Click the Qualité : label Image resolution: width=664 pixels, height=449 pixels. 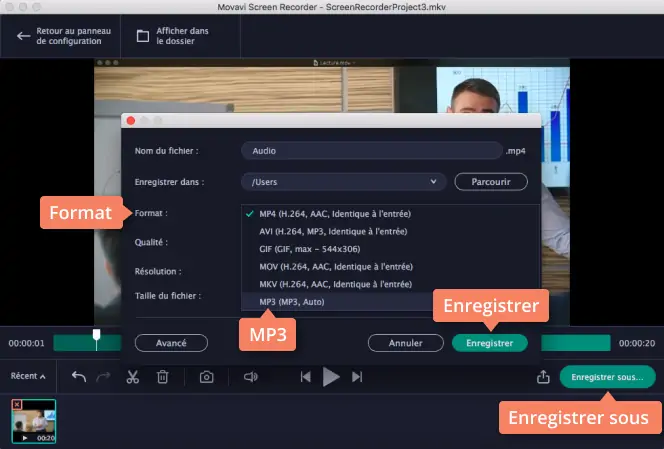(151, 242)
